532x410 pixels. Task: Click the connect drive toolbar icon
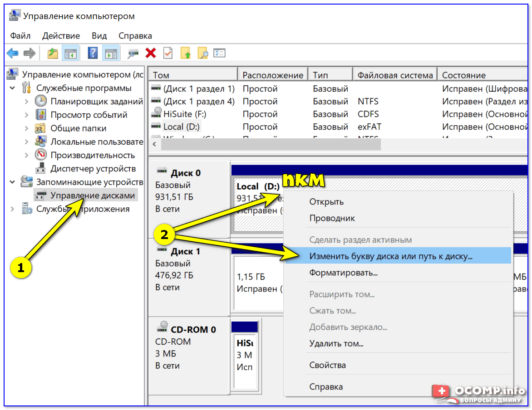tap(133, 54)
